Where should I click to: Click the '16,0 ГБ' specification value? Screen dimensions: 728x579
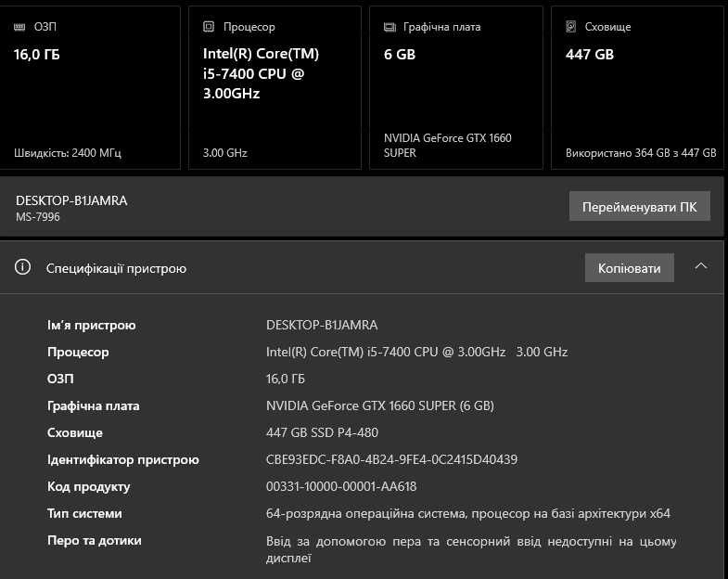click(x=285, y=379)
